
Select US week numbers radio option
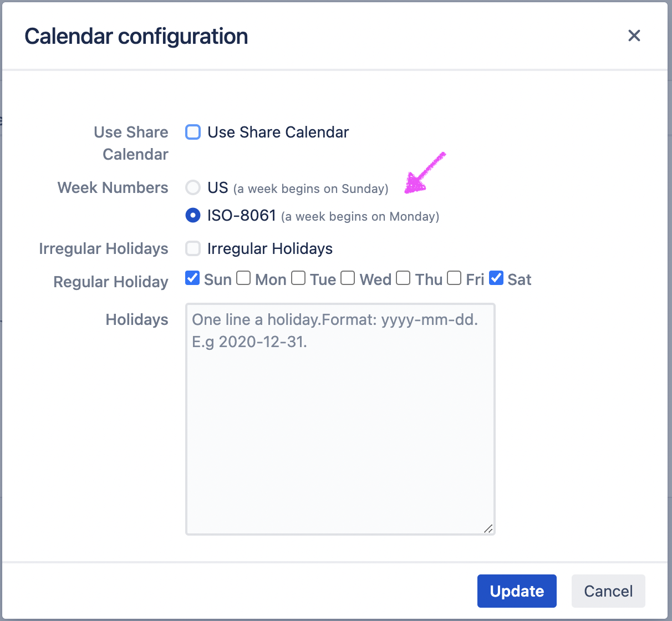pyautogui.click(x=193, y=187)
